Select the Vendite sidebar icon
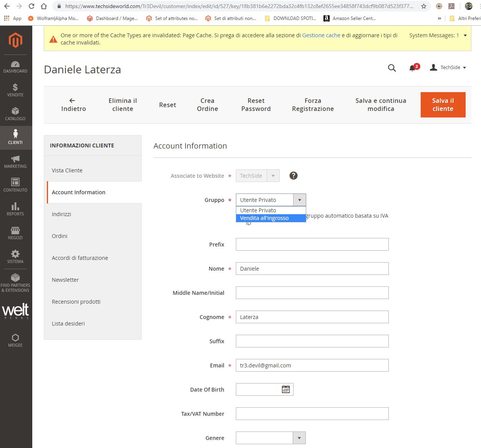Viewport: 481px width, 448px height. point(15,90)
